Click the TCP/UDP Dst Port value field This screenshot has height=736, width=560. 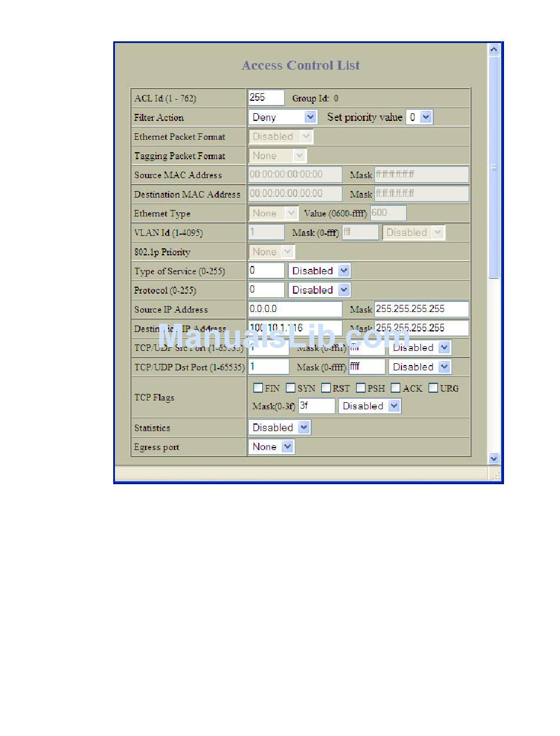(268, 367)
